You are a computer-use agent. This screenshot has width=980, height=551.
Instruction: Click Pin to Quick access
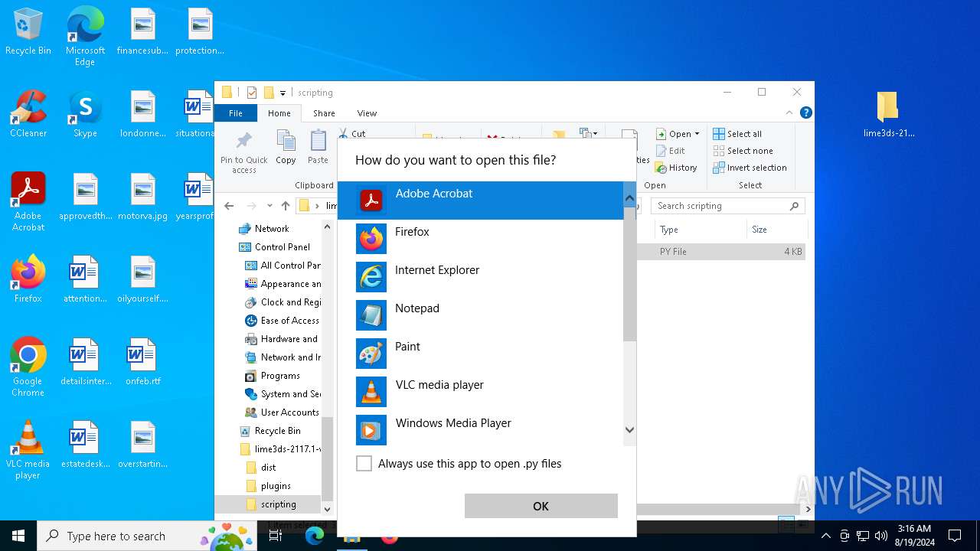(x=244, y=152)
